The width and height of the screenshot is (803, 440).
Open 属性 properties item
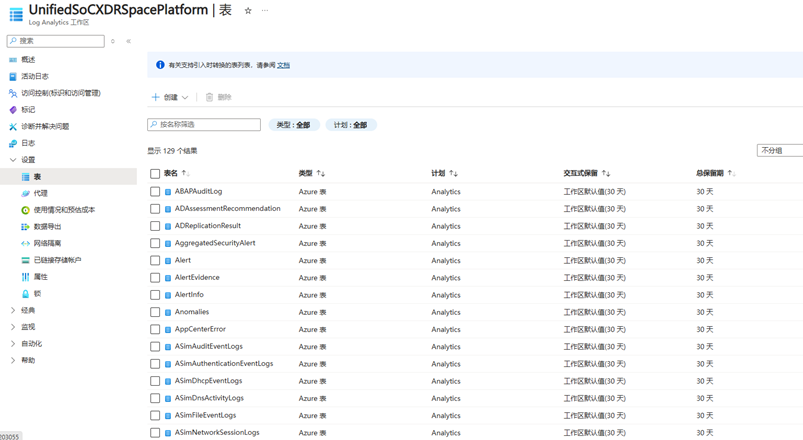pyautogui.click(x=40, y=277)
